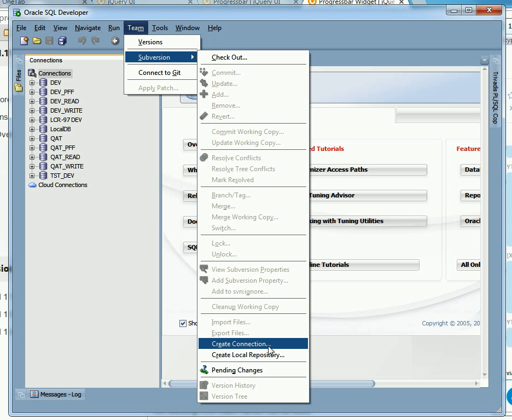Click the Add plus icon in submenu
The image size is (512, 420).
(203, 94)
